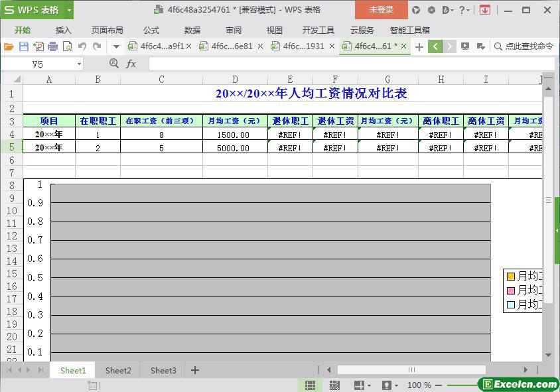Select row 4 header
560x392 pixels.
coord(12,134)
